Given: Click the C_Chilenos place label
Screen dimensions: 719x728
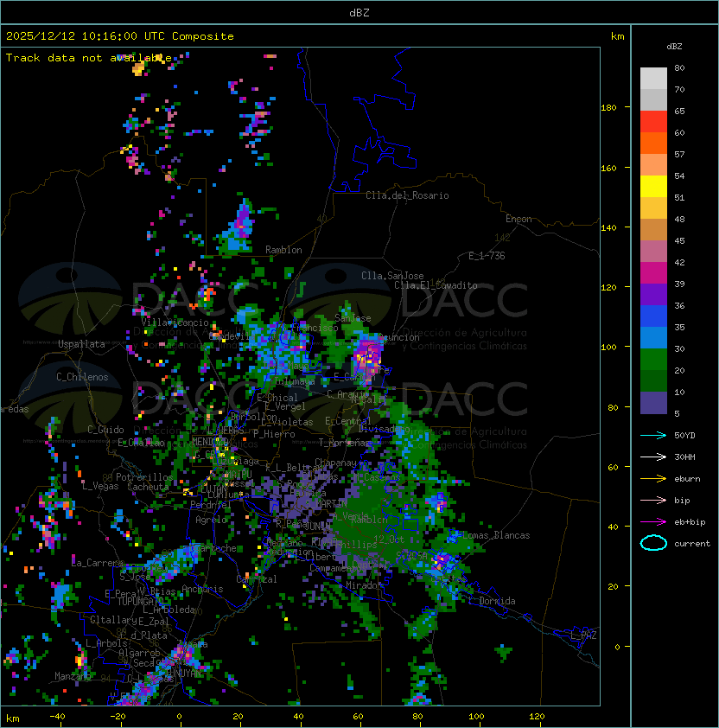Looking at the screenshot, I should coord(82,376).
